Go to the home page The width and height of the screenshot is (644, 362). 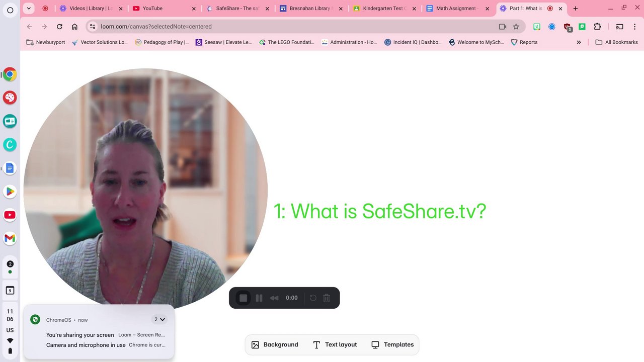coord(74,27)
